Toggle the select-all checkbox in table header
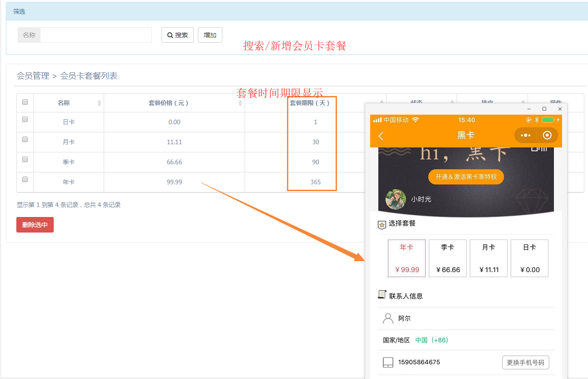This screenshot has width=588, height=379. coord(25,102)
